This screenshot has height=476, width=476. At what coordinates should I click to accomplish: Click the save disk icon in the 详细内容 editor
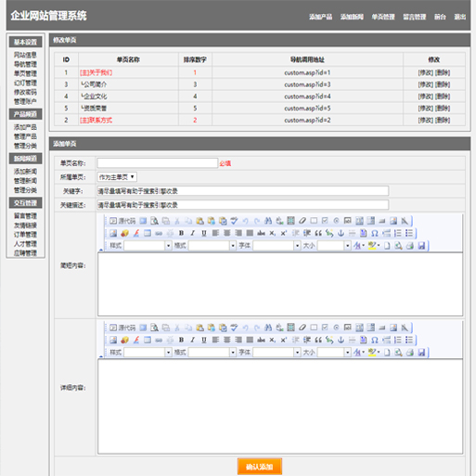[421, 353]
